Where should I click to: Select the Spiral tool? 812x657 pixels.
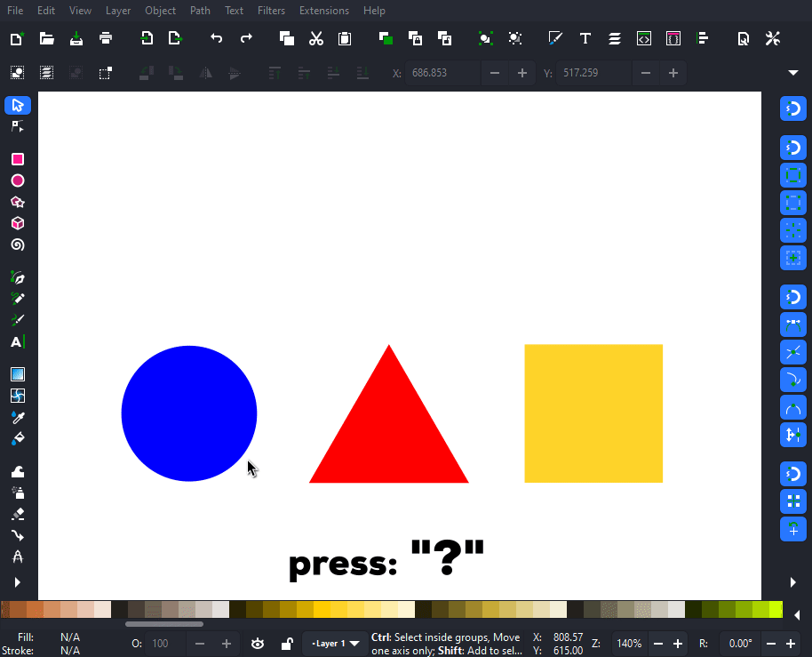(18, 244)
